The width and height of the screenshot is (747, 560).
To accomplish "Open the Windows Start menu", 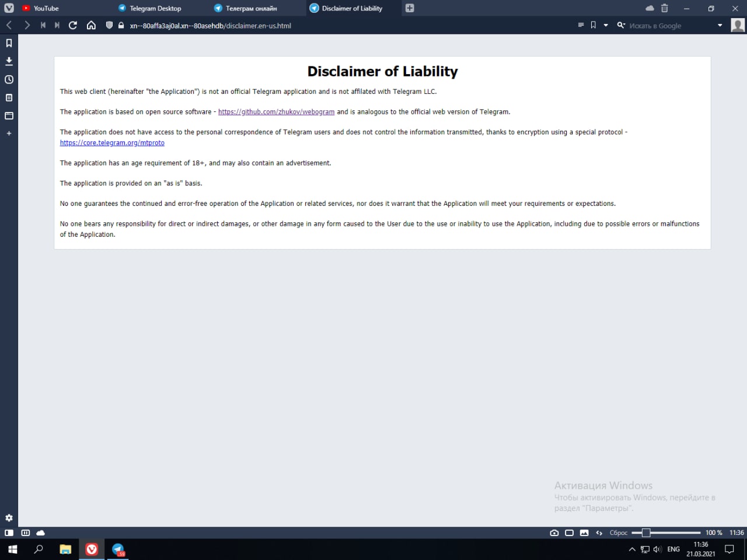I will click(12, 549).
